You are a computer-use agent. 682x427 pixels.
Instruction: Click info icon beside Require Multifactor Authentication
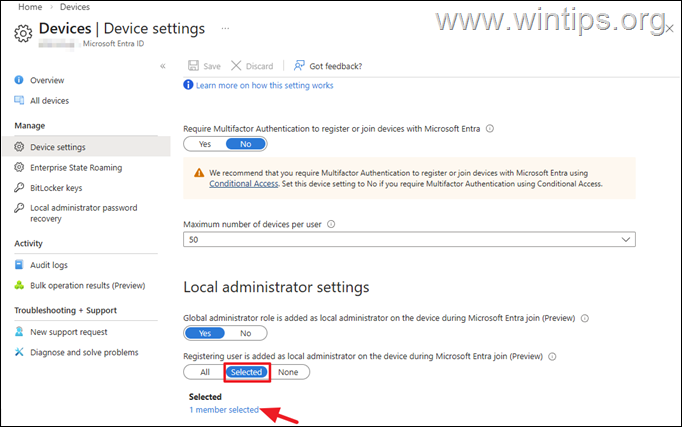(x=490, y=129)
